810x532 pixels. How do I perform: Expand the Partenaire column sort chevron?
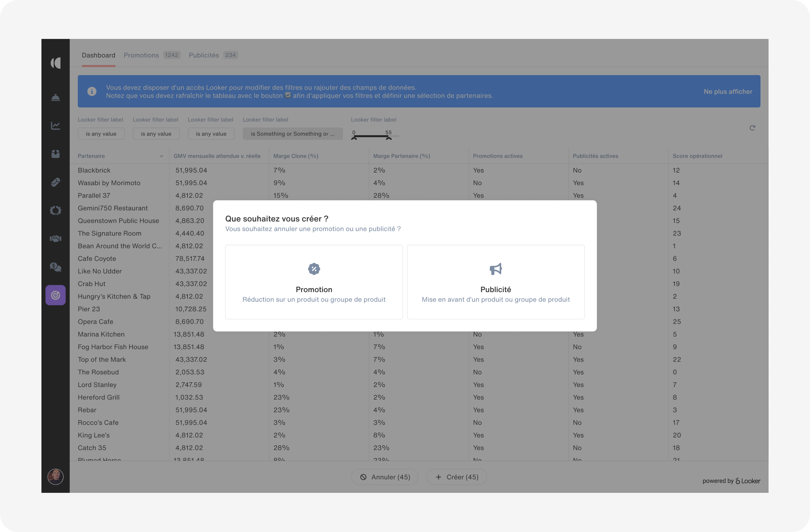pyautogui.click(x=161, y=156)
